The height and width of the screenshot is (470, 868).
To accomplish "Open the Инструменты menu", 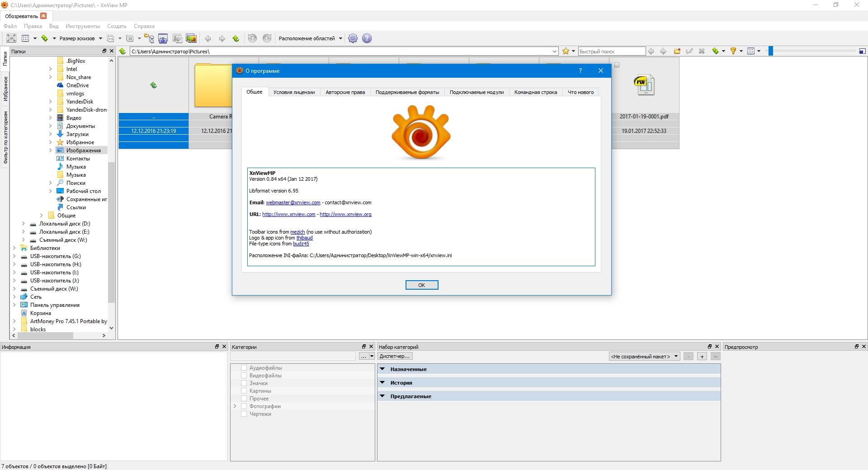I will (x=82, y=26).
